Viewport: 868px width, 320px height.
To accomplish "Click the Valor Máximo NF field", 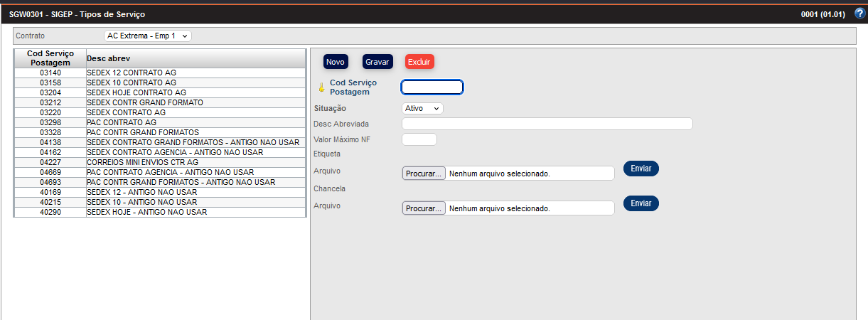I will [419, 139].
